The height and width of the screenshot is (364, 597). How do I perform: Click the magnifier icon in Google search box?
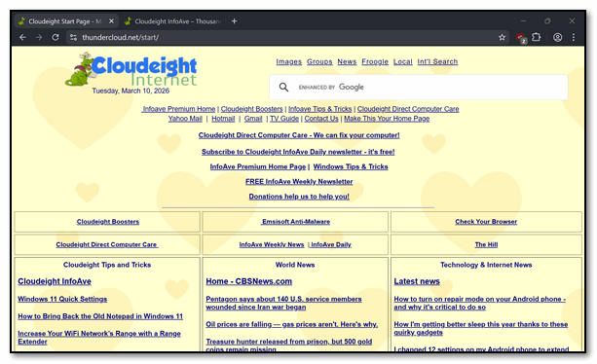tap(283, 87)
